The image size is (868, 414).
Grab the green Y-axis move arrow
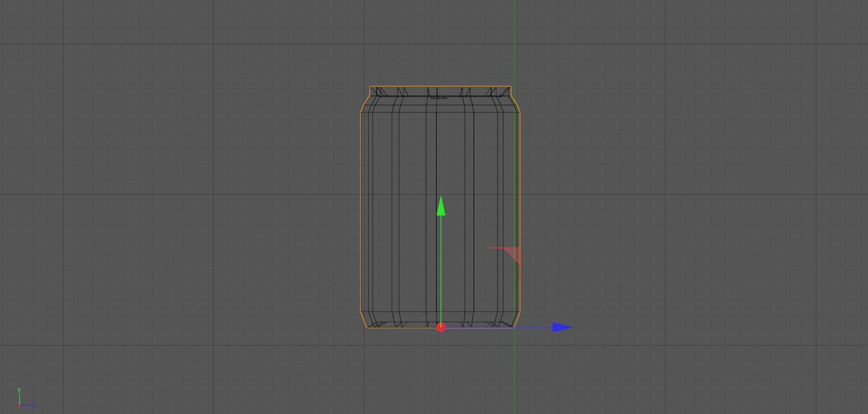(441, 206)
